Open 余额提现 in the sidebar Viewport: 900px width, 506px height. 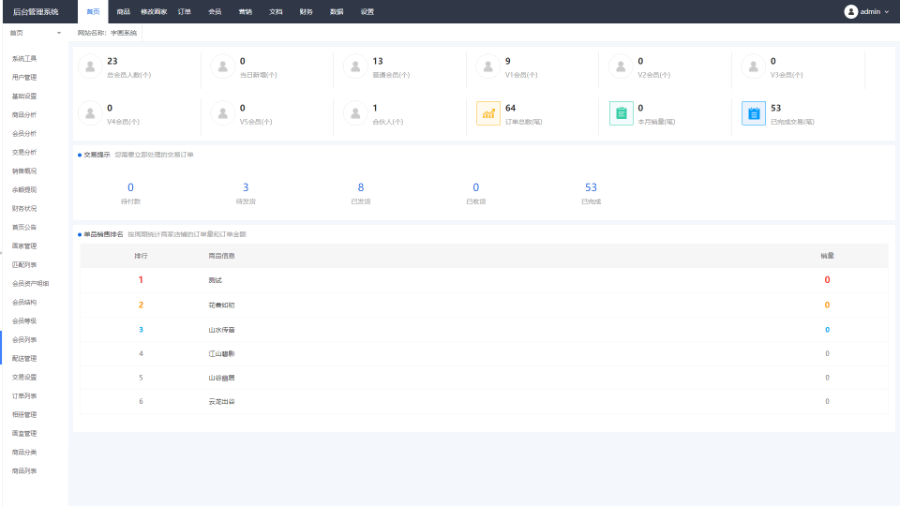click(x=24, y=190)
